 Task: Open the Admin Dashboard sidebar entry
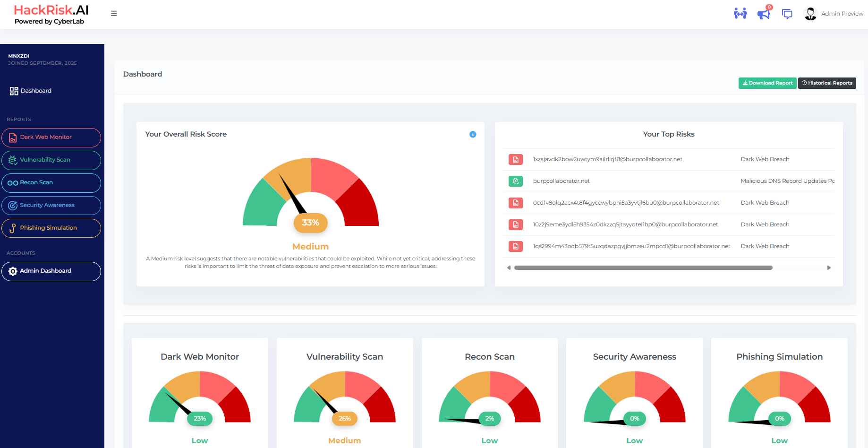[x=51, y=271]
